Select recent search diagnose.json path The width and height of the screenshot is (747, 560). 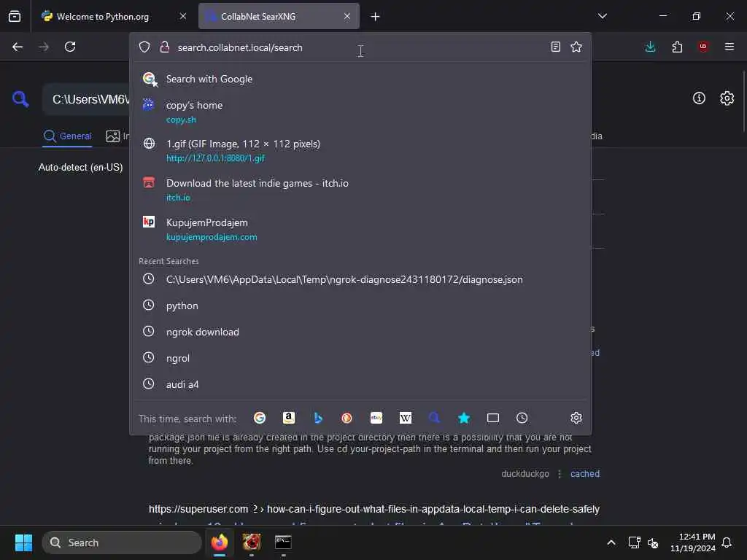point(360,279)
